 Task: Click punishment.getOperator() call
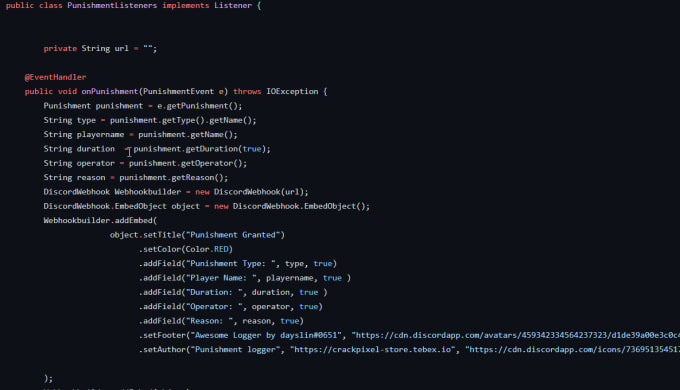point(185,163)
